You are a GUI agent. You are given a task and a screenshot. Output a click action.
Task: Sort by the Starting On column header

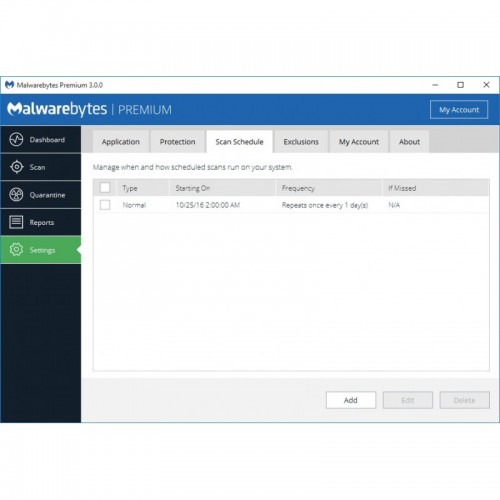click(223, 188)
